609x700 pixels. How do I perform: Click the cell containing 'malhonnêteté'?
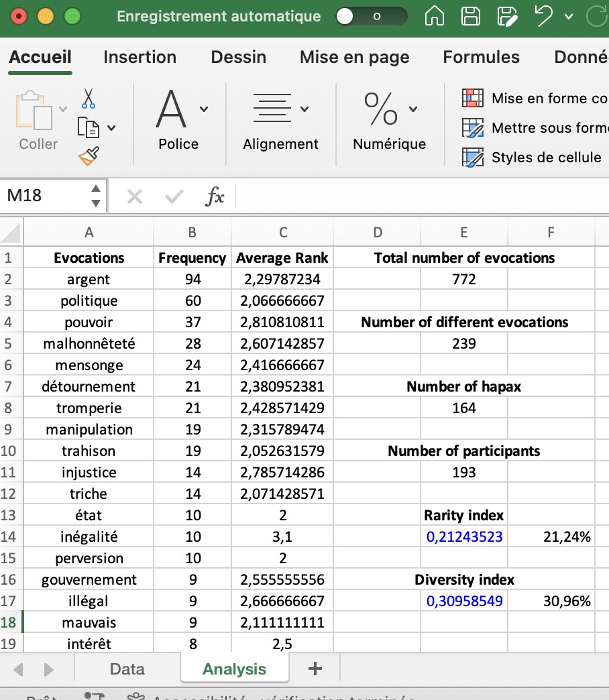(x=89, y=344)
